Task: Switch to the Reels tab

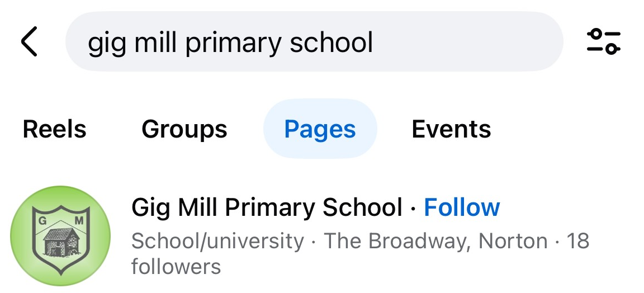Action: [x=54, y=129]
